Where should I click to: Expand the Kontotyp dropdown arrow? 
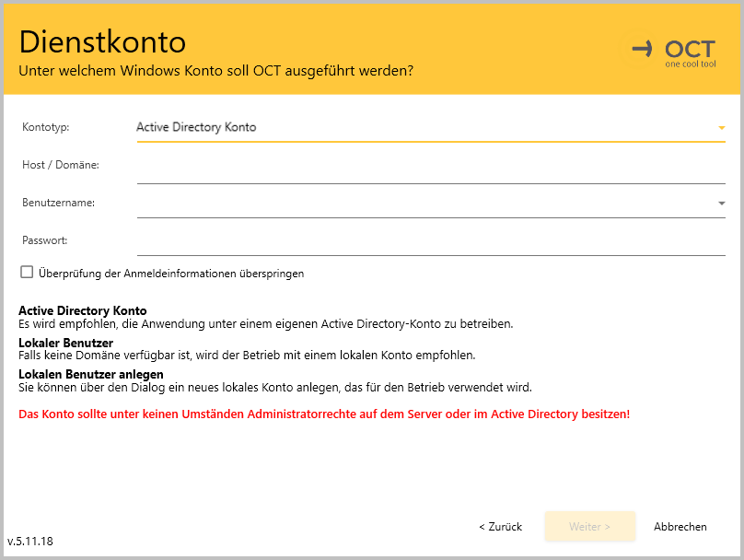(721, 128)
